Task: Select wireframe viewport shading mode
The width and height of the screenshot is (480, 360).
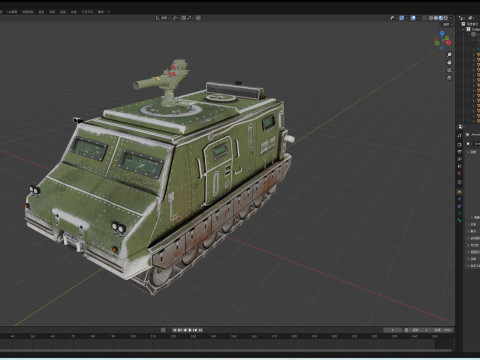Action: (431, 18)
